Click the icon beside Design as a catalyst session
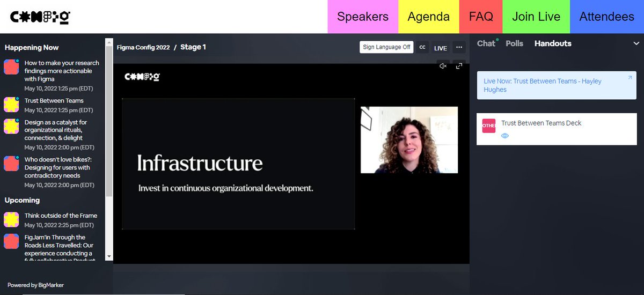Screen dimensions: 644x295 (11, 126)
